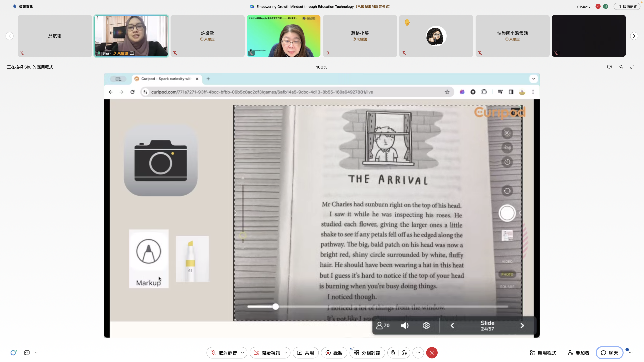Click the Curipod settings gear
This screenshot has width=644, height=362.
tap(426, 326)
